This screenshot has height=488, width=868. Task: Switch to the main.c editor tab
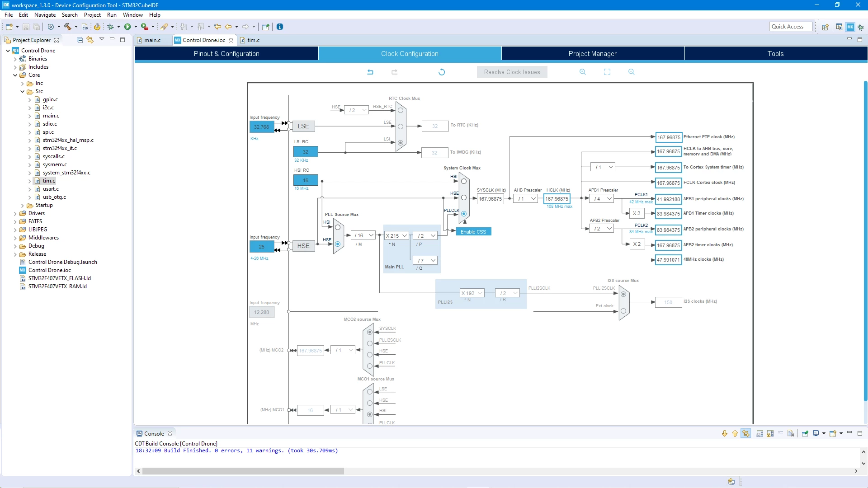pos(152,40)
